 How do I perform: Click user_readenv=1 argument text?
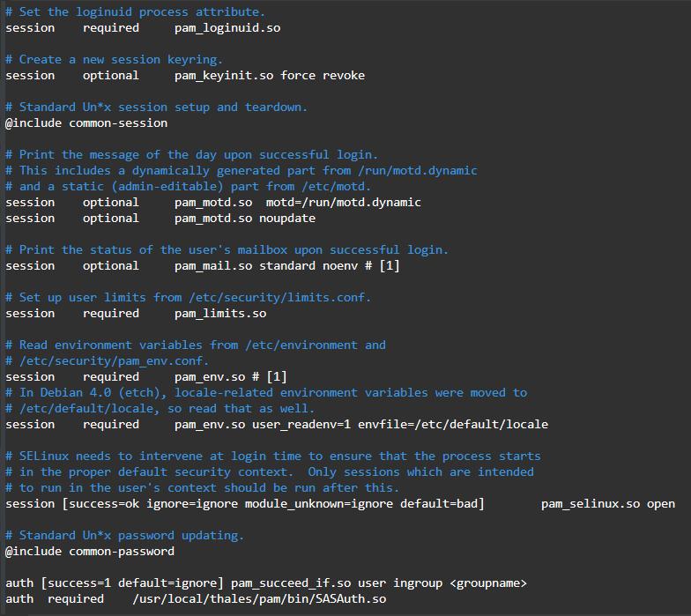click(305, 424)
